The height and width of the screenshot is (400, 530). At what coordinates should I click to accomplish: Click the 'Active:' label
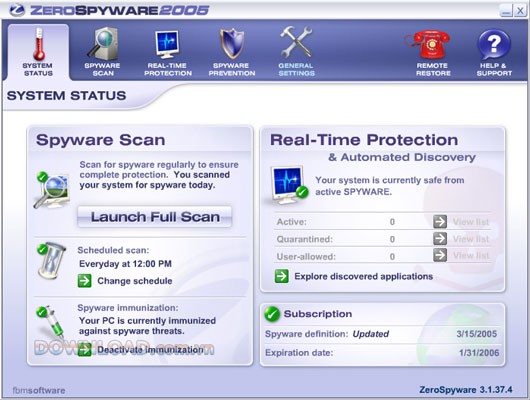pos(292,222)
